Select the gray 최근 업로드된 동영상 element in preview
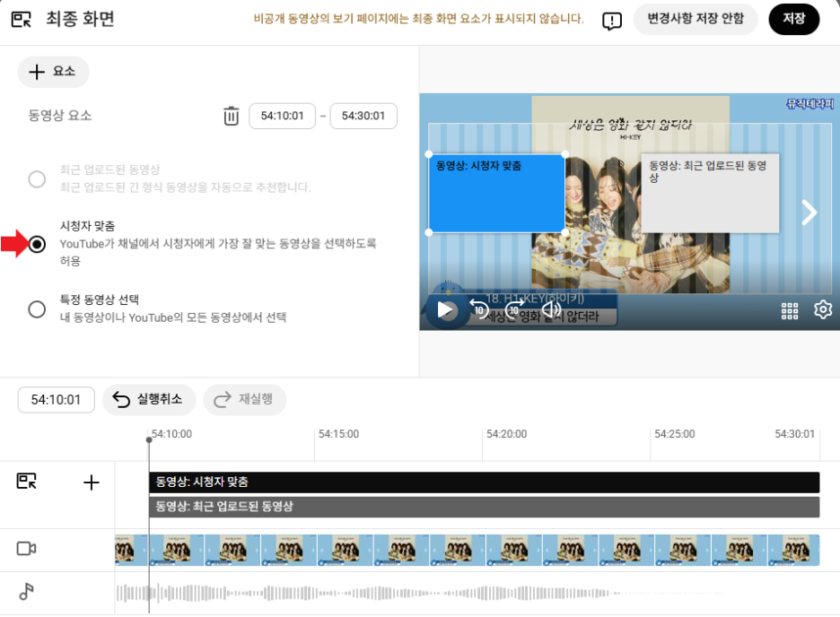840x617 pixels. coord(710,193)
